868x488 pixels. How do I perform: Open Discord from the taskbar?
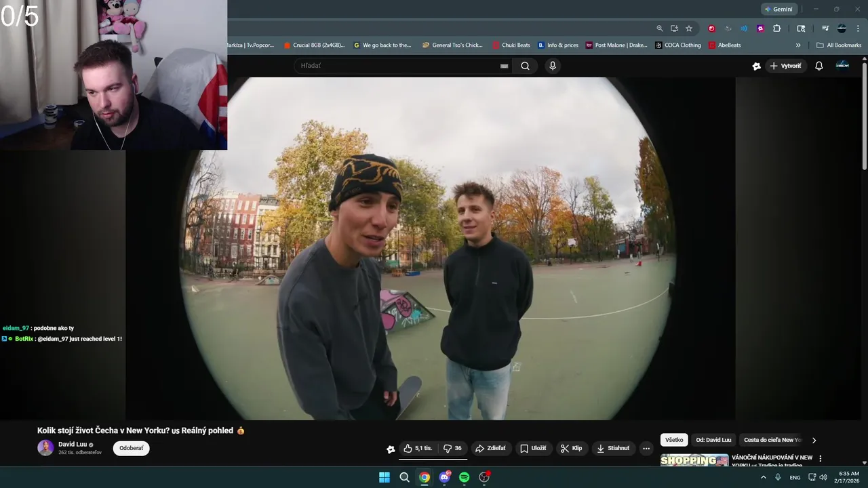444,477
